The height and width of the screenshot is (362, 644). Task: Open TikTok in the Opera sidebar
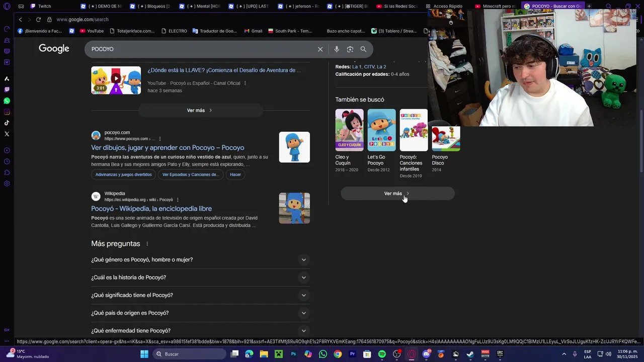[x=7, y=123]
